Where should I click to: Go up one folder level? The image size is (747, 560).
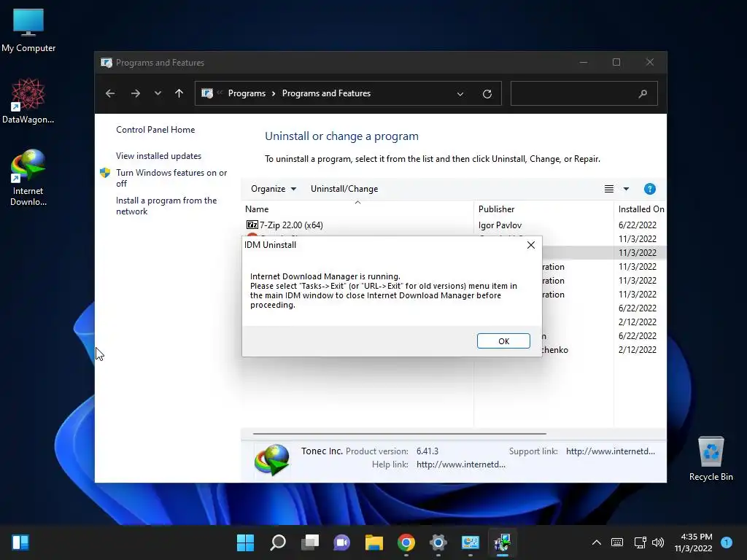tap(179, 93)
